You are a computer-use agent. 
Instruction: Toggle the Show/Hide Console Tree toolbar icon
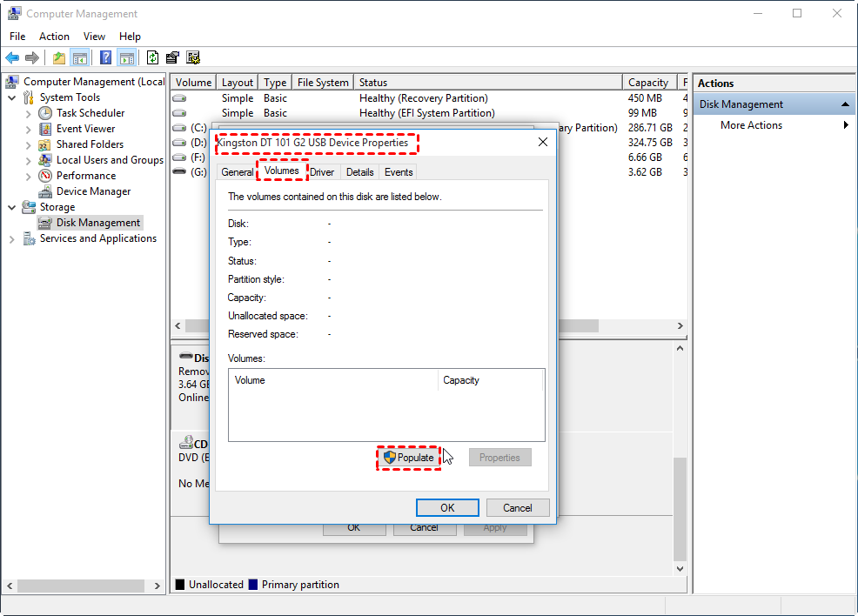pyautogui.click(x=80, y=57)
